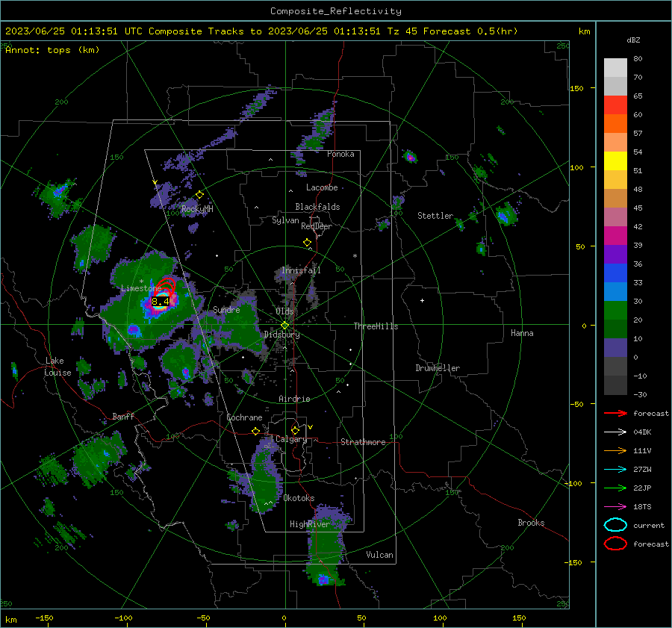This screenshot has width=672, height=628.
Task: Click the Lake Louise label
Action: click(57, 367)
